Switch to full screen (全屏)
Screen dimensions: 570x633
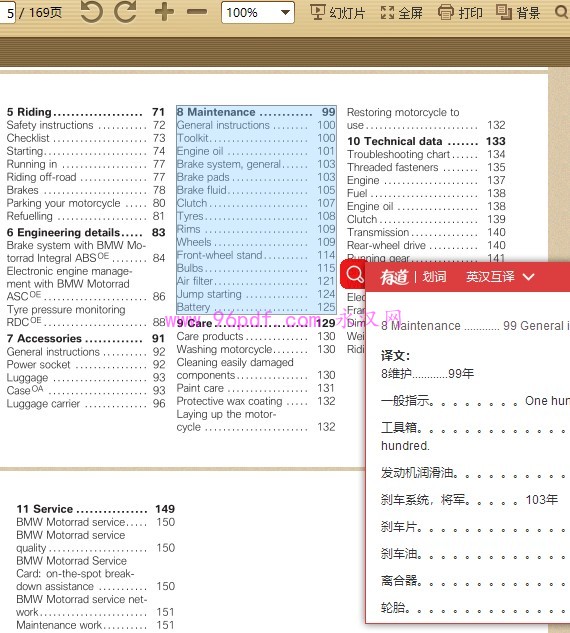pos(401,13)
